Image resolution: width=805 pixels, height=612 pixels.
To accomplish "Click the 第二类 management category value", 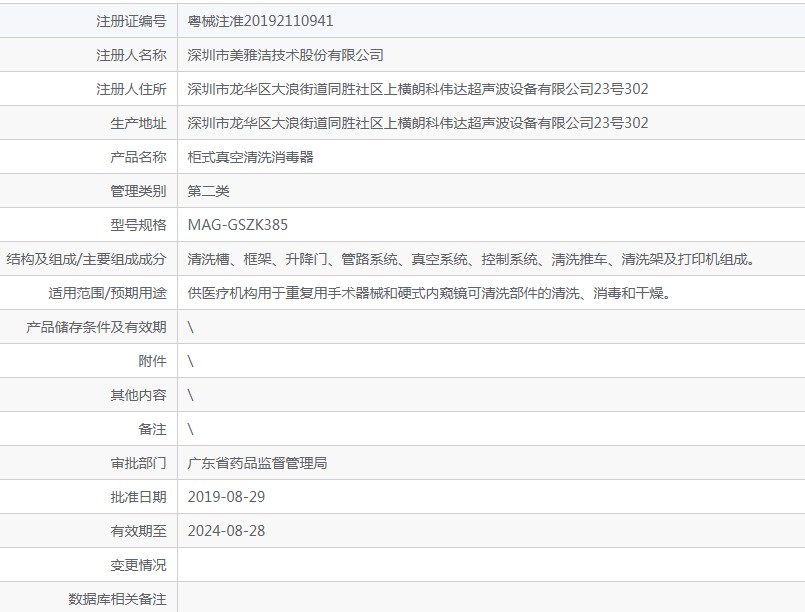I will coord(209,191).
